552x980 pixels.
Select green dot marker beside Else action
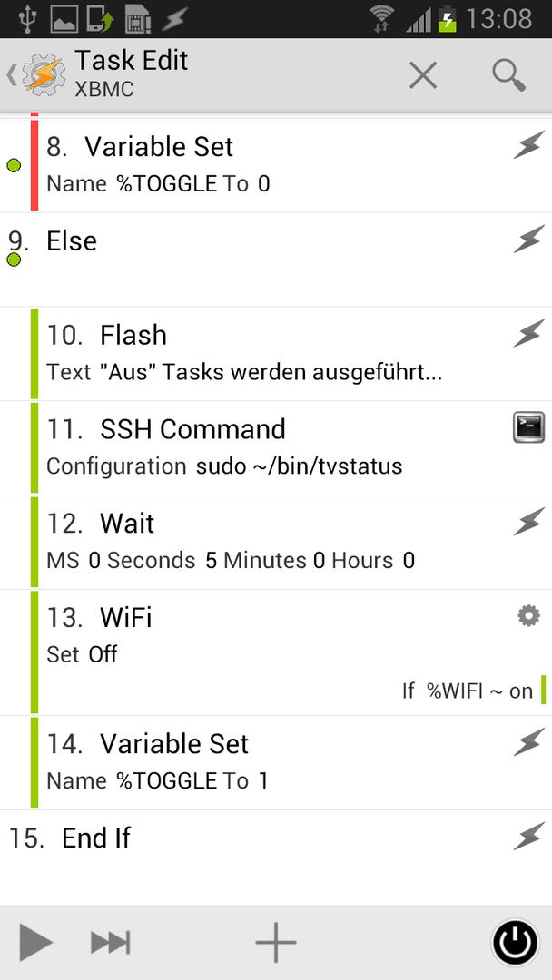point(14,260)
